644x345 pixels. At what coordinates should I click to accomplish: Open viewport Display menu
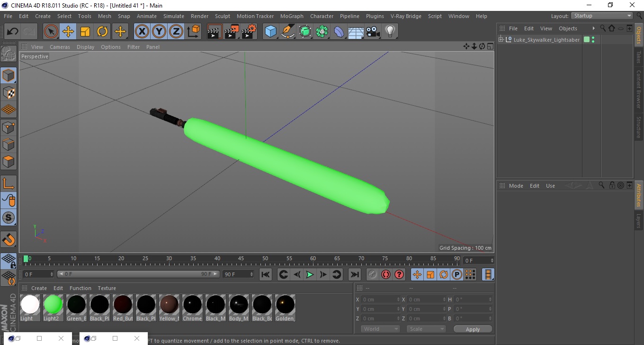pos(85,47)
